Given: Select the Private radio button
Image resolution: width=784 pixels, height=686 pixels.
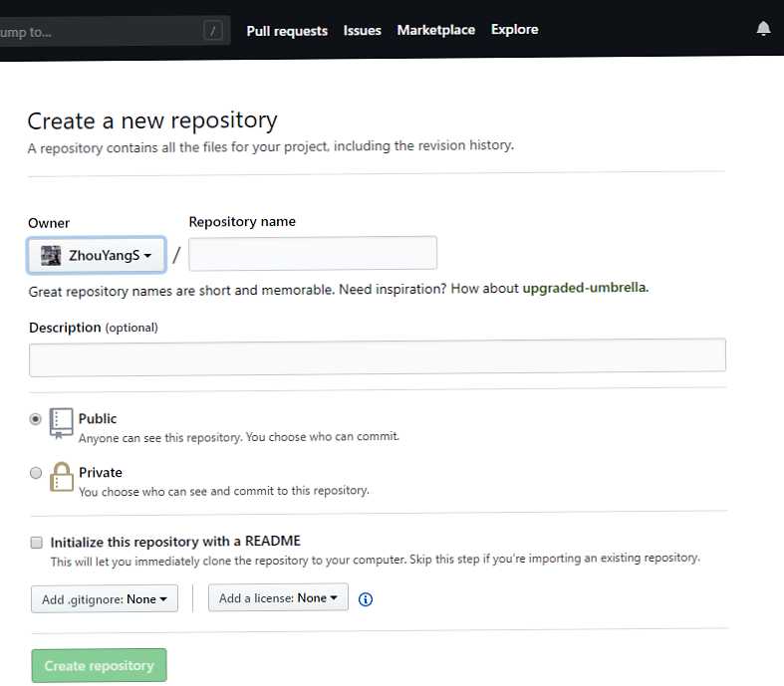Looking at the screenshot, I should tap(36, 473).
